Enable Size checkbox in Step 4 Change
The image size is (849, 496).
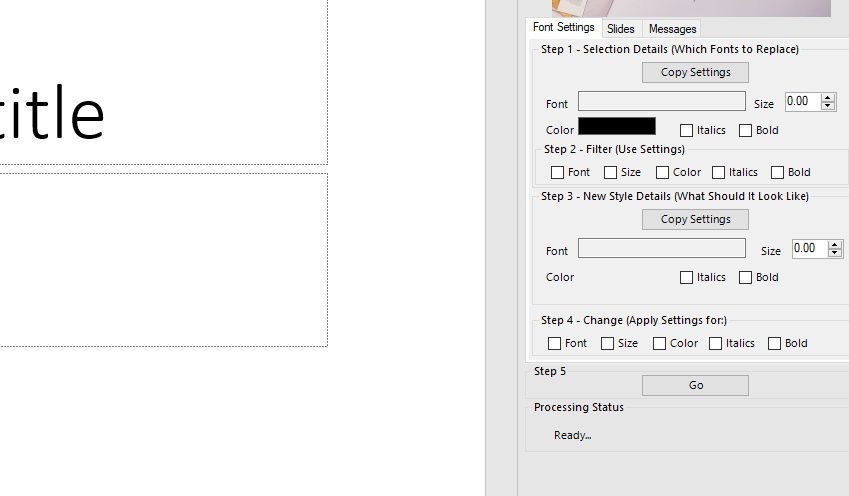(x=607, y=343)
